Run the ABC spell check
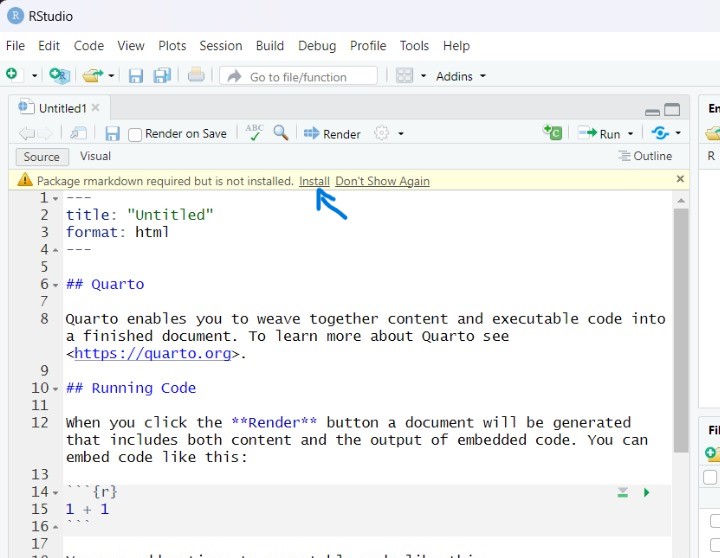 click(x=254, y=132)
